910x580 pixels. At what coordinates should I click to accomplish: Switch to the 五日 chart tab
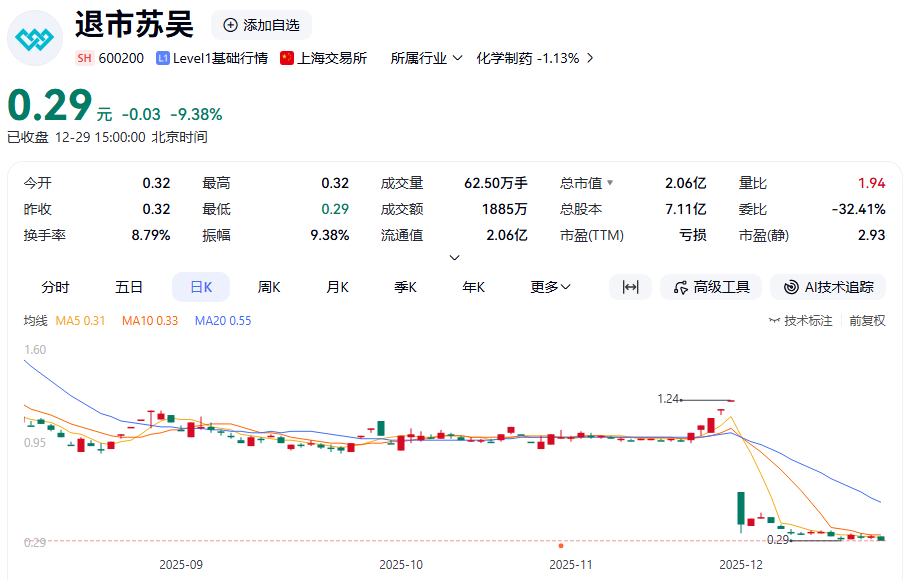coord(128,287)
